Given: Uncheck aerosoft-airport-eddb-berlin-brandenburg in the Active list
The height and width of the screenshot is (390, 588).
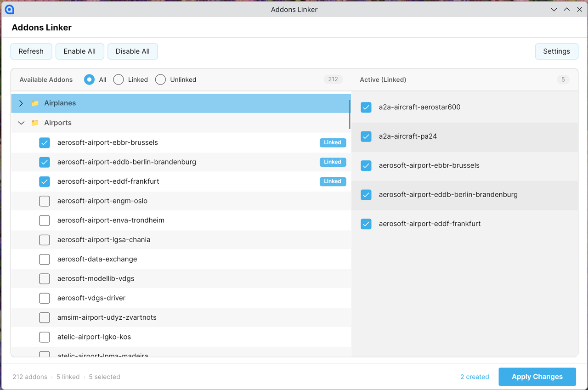Looking at the screenshot, I should pyautogui.click(x=366, y=195).
